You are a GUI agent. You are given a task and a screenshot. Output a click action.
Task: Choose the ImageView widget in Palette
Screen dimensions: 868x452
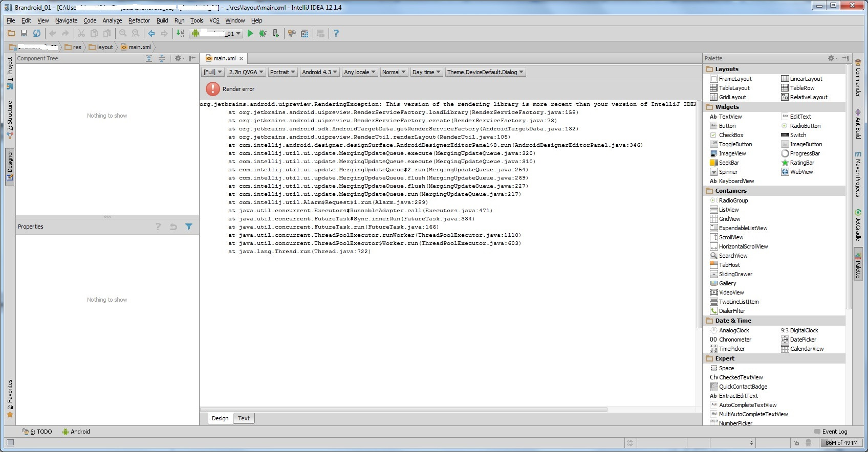(728, 153)
